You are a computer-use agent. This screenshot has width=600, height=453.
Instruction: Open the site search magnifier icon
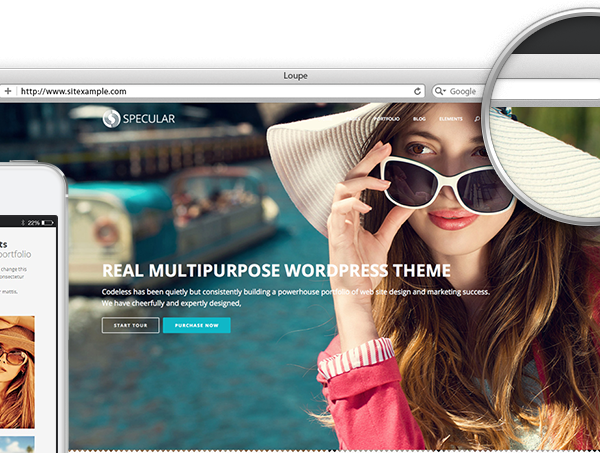click(x=477, y=119)
